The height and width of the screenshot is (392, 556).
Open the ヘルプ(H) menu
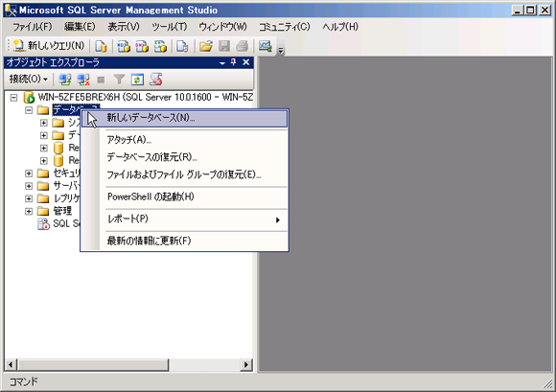[x=340, y=27]
